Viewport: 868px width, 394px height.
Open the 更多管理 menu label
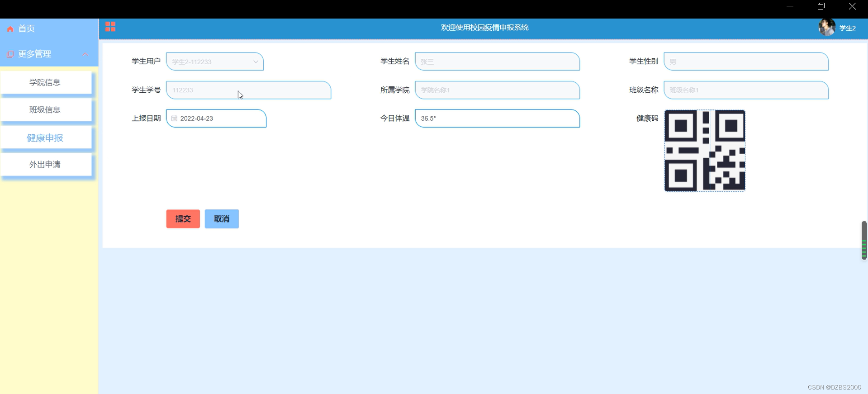35,54
